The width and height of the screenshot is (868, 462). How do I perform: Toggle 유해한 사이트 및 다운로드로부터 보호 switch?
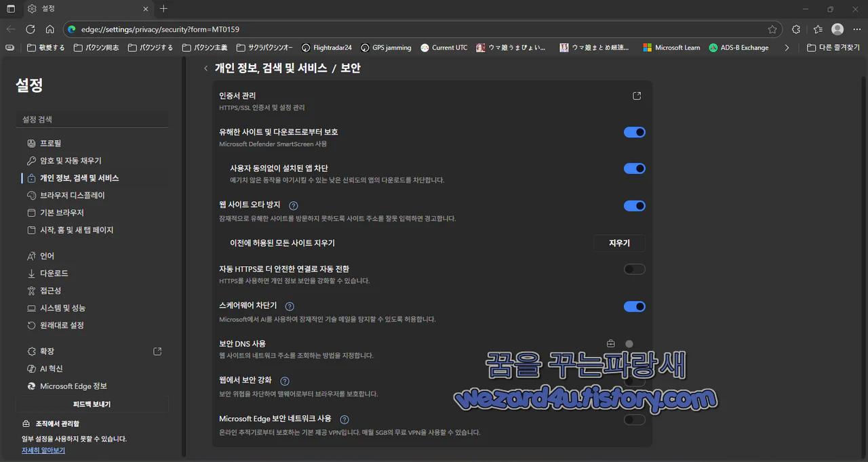point(635,132)
